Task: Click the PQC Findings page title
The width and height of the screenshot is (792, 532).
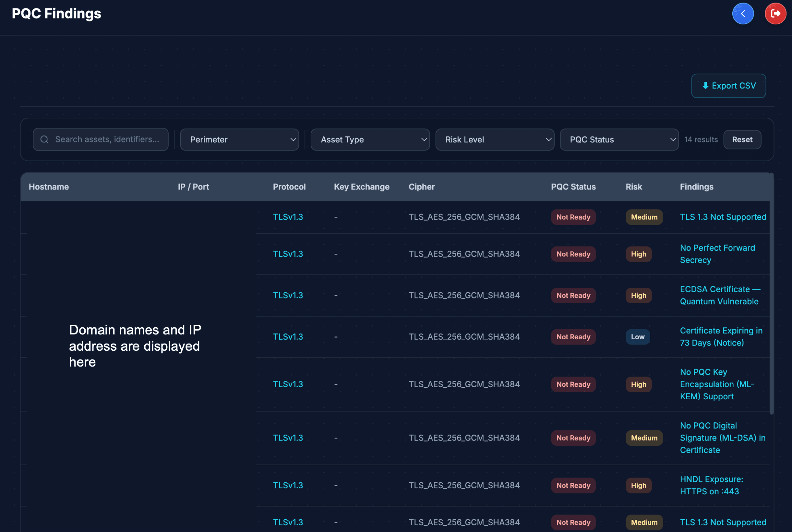Action: (56, 14)
